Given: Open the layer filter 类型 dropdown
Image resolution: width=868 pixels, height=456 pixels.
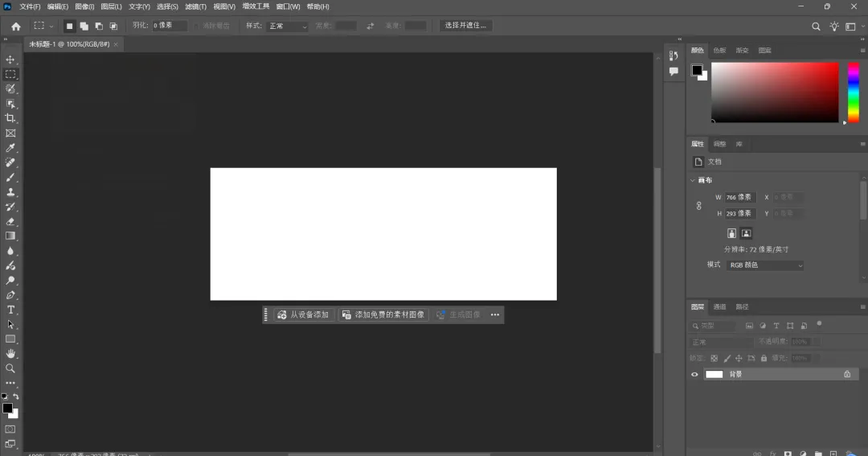Looking at the screenshot, I should pyautogui.click(x=713, y=326).
